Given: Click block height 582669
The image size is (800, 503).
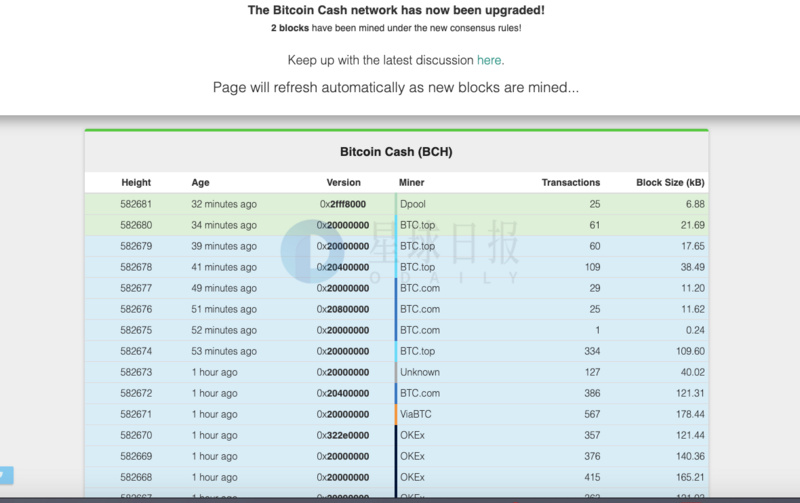Looking at the screenshot, I should click(x=136, y=456).
